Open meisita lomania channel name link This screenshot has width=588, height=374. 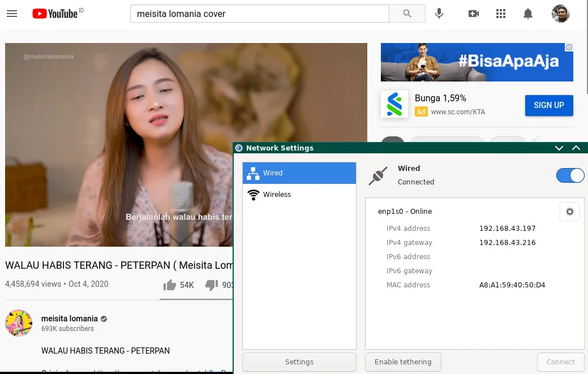click(x=70, y=319)
